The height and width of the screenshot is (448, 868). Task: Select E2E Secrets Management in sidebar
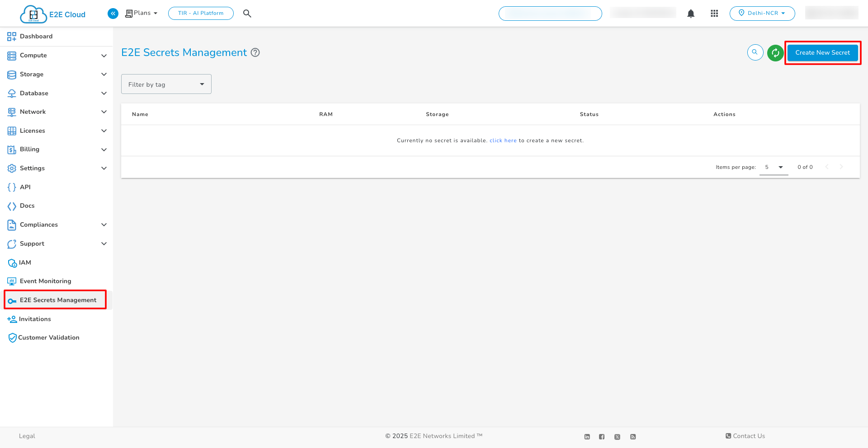point(58,300)
